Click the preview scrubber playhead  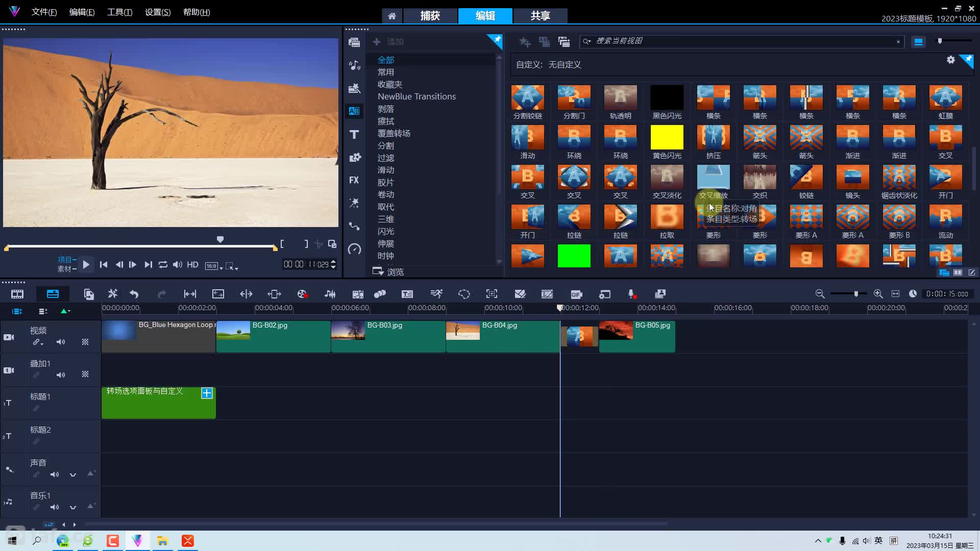(220, 239)
